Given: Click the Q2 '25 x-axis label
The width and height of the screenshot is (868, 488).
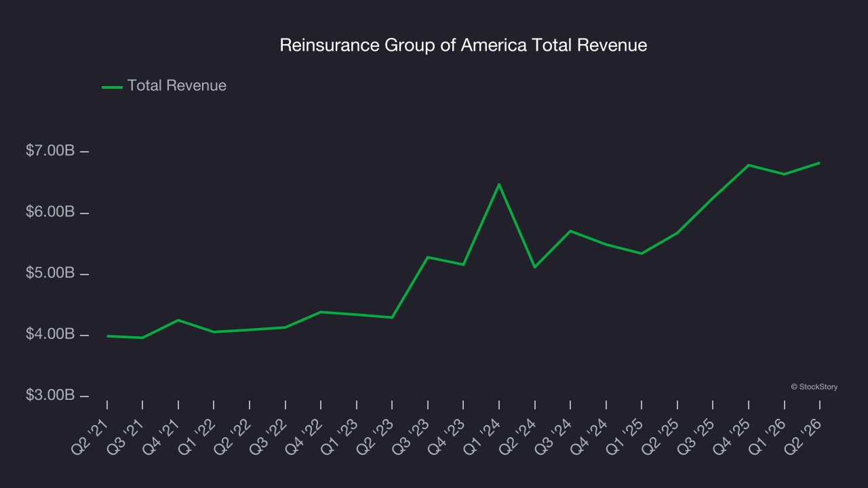Looking at the screenshot, I should pyautogui.click(x=661, y=436).
